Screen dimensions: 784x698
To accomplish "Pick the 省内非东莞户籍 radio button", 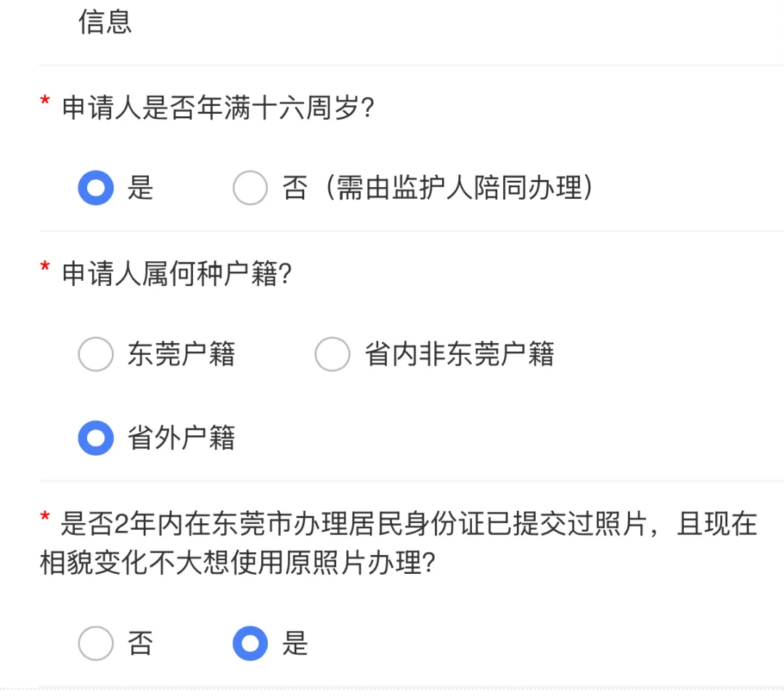I will (332, 354).
